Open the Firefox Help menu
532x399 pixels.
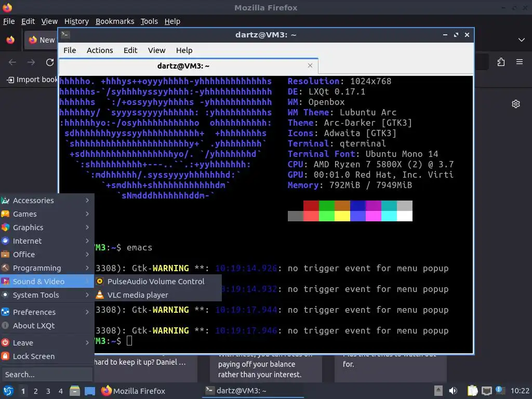(x=172, y=21)
